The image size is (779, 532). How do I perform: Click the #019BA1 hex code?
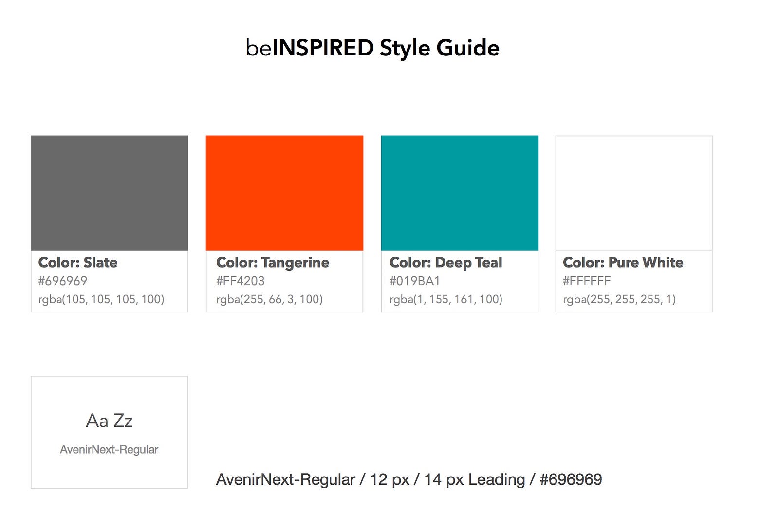click(415, 281)
